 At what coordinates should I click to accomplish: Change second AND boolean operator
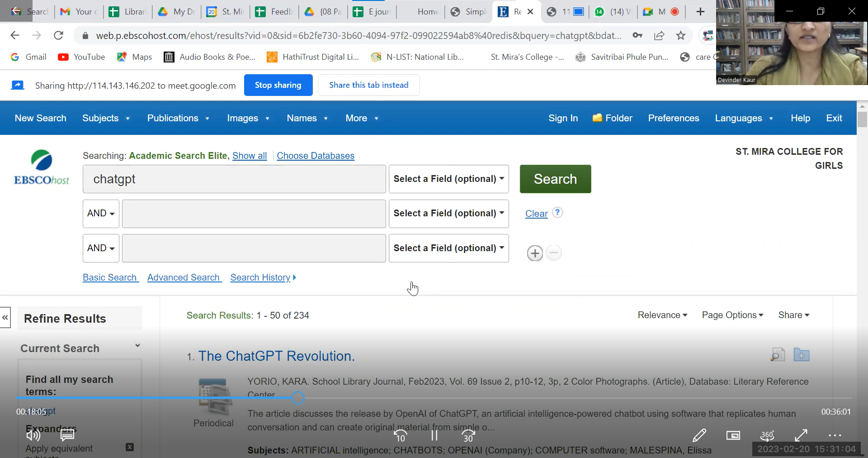tap(101, 248)
